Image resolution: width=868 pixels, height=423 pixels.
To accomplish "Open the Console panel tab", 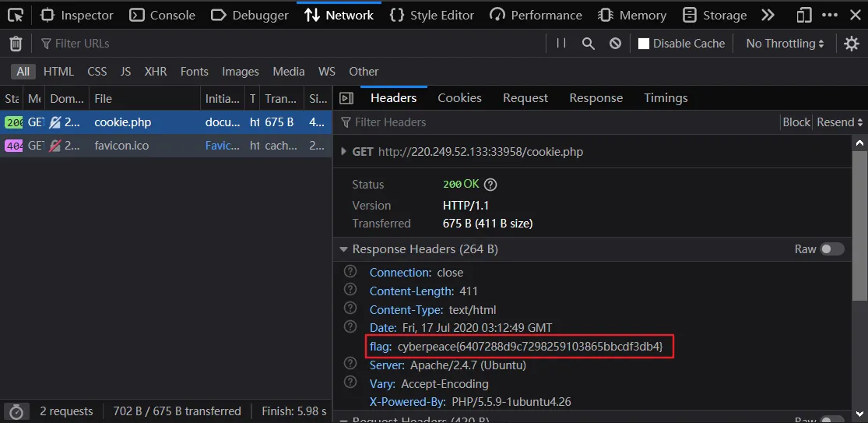I will click(162, 15).
